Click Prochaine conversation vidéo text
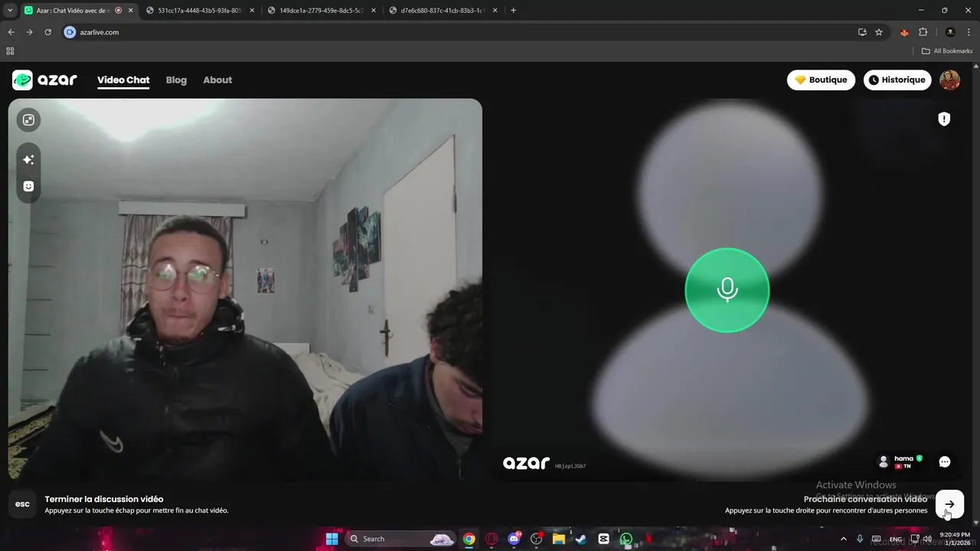 tap(865, 499)
